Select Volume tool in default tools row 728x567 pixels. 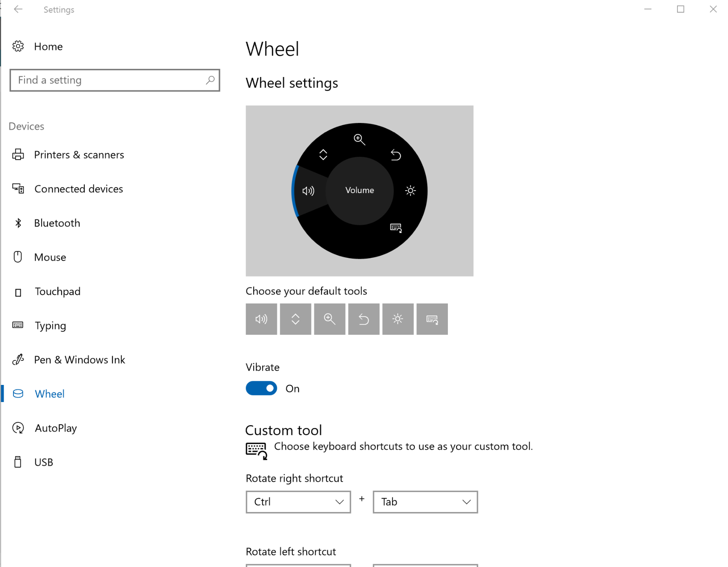tap(261, 319)
